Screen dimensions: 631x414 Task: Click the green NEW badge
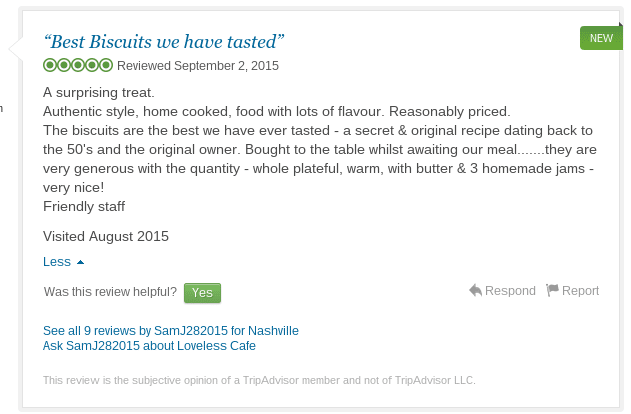(x=601, y=38)
